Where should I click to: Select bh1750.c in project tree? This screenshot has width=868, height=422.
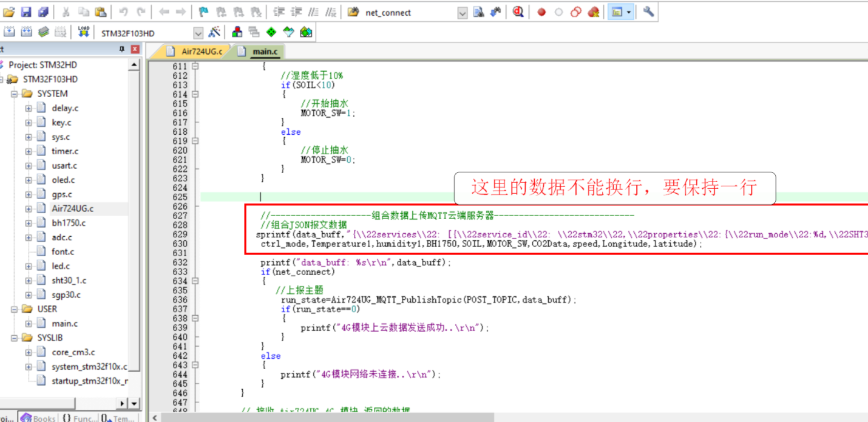tap(69, 223)
